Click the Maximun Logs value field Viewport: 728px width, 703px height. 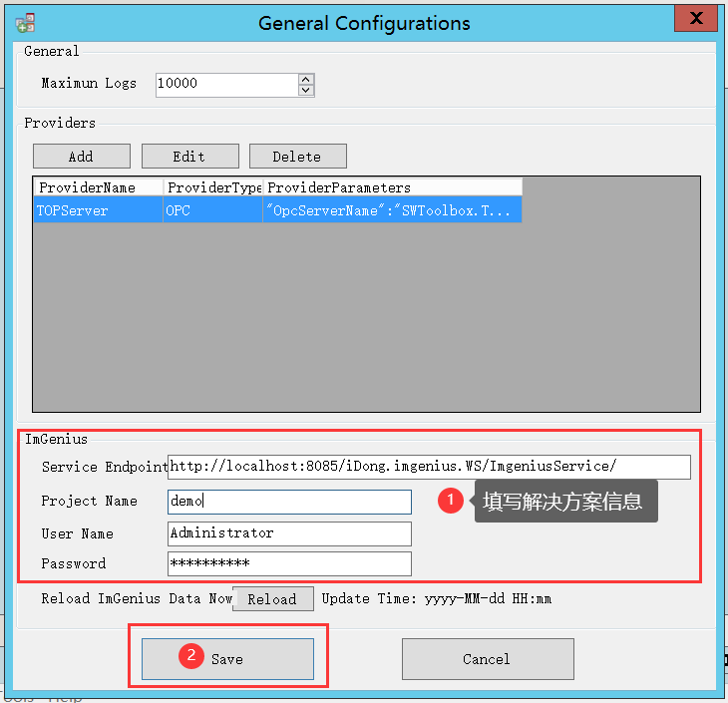point(225,84)
